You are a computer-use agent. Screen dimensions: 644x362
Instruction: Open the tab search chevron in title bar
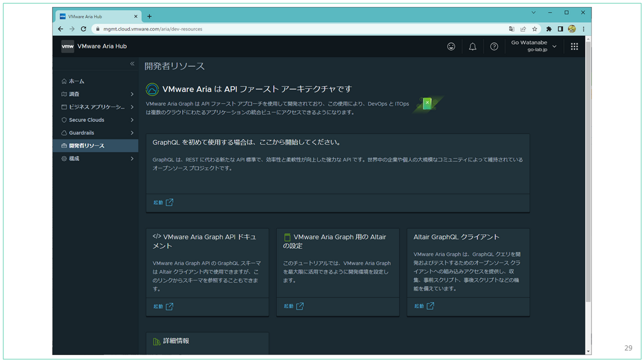(533, 12)
